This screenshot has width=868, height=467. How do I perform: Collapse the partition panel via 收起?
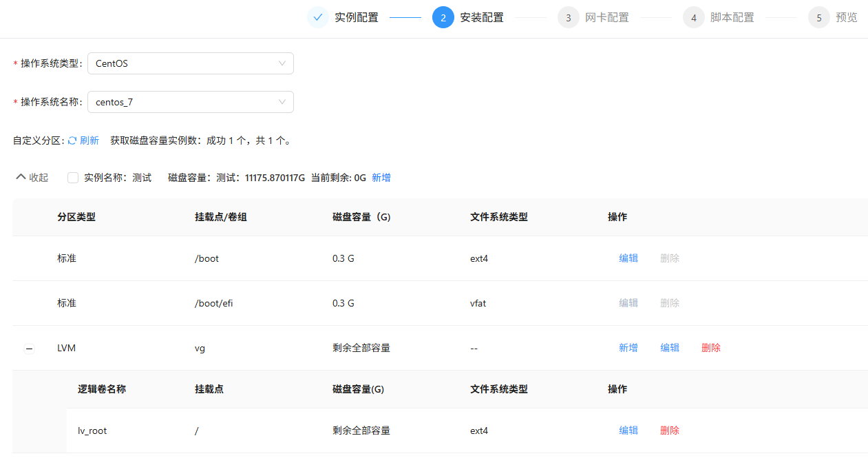coord(32,178)
